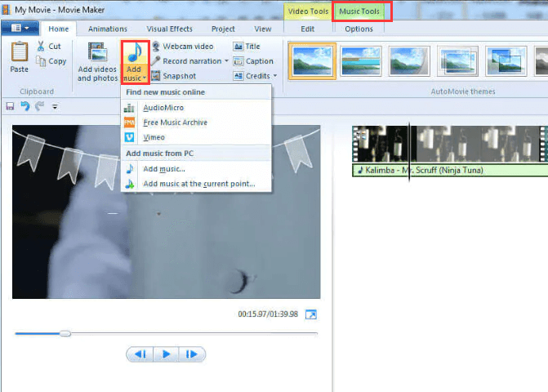Start a Webcam video recording
The height and width of the screenshot is (392, 548).
click(x=183, y=46)
